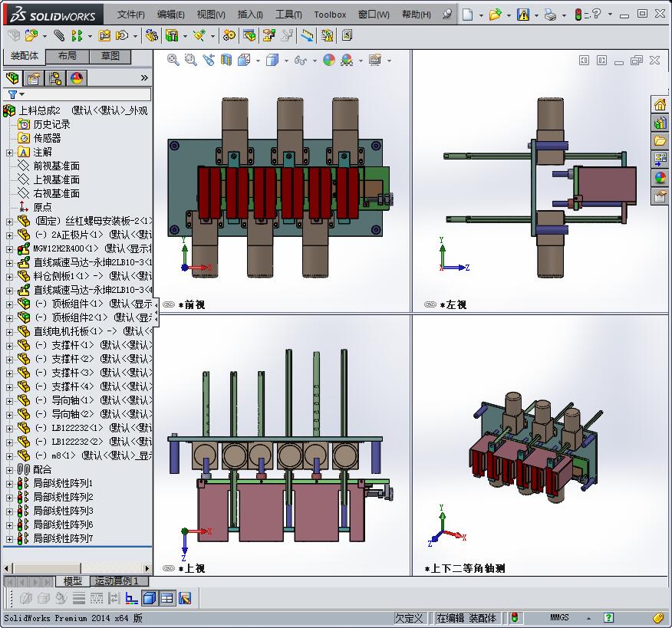This screenshot has width=672, height=628.
Task: Click the Zoom to Area icon
Action: coord(191,60)
